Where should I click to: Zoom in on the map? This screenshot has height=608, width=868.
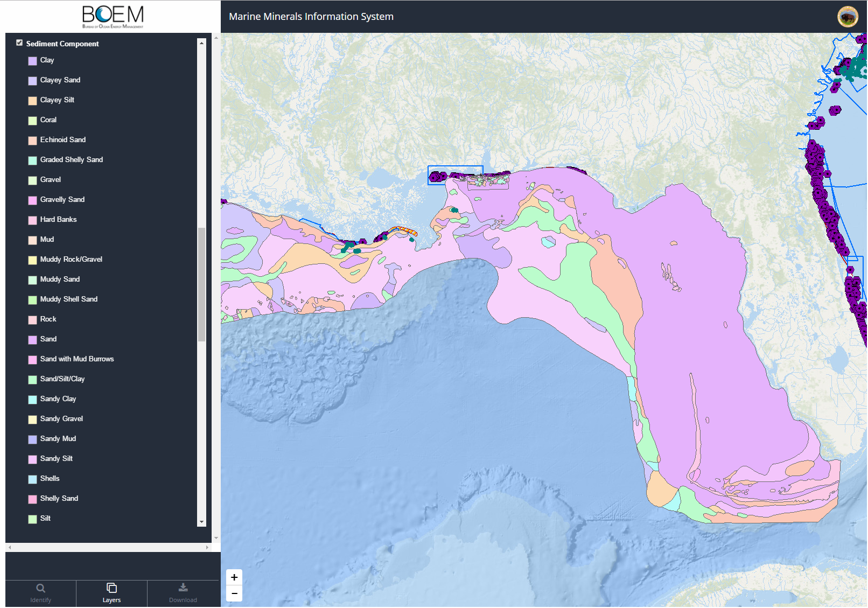tap(234, 577)
